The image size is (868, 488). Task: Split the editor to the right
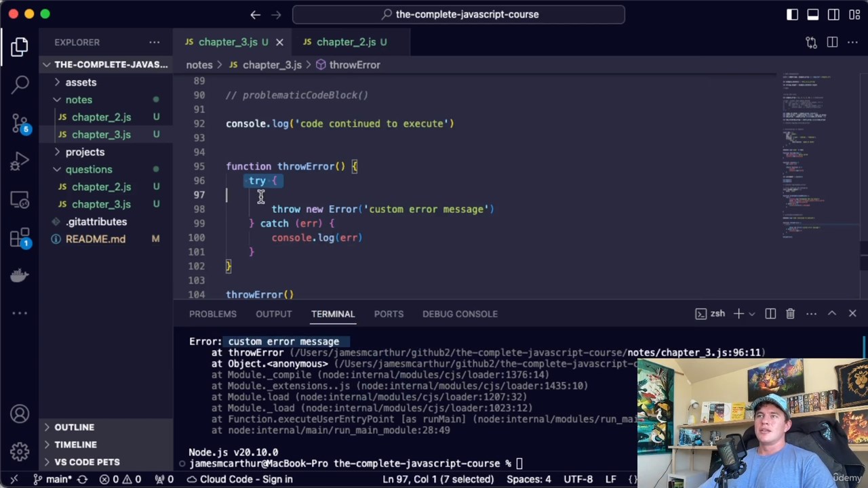(832, 42)
